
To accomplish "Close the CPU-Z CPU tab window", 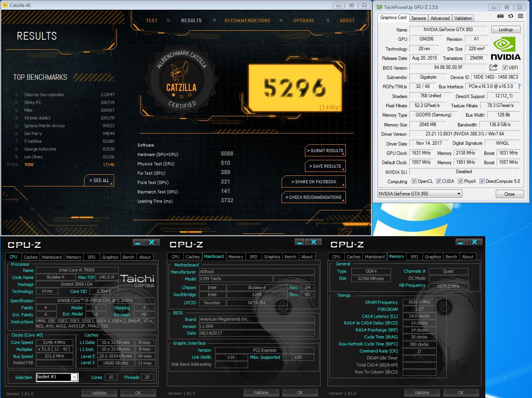I will click(x=151, y=242).
